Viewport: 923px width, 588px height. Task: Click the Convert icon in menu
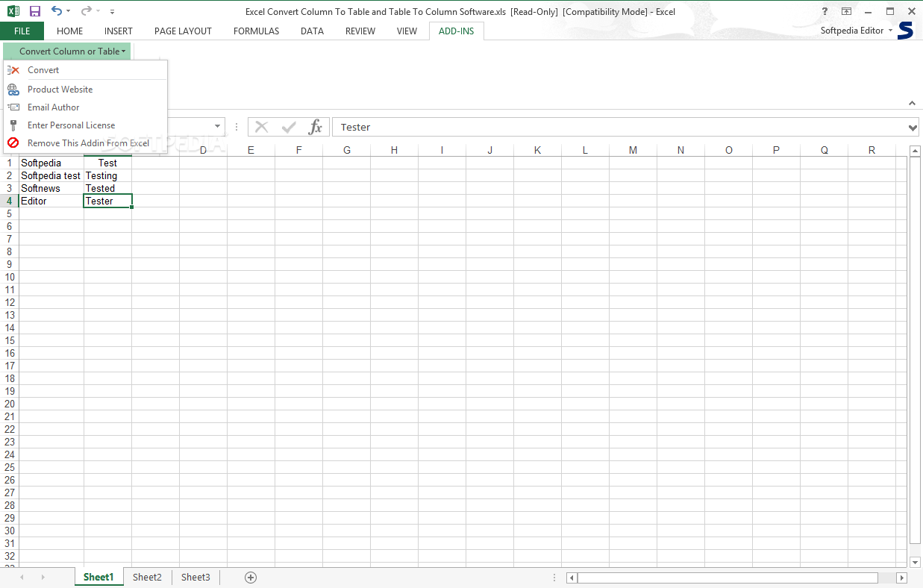coord(13,70)
